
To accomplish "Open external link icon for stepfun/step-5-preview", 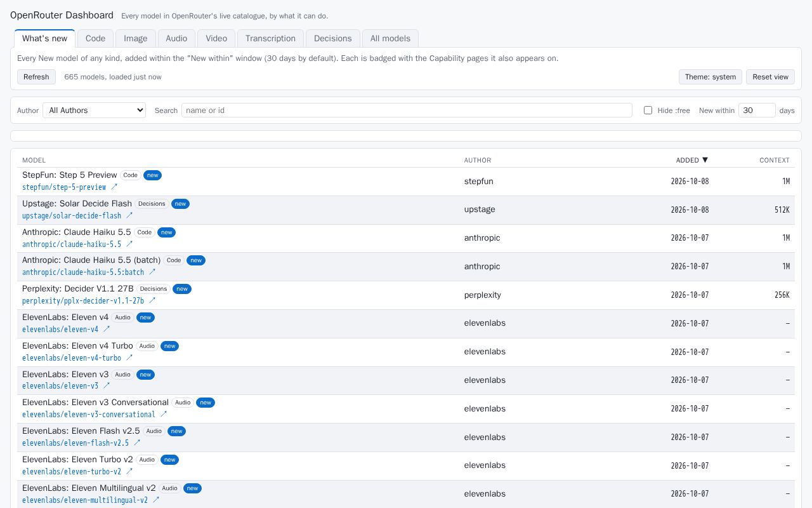I will click(x=114, y=187).
